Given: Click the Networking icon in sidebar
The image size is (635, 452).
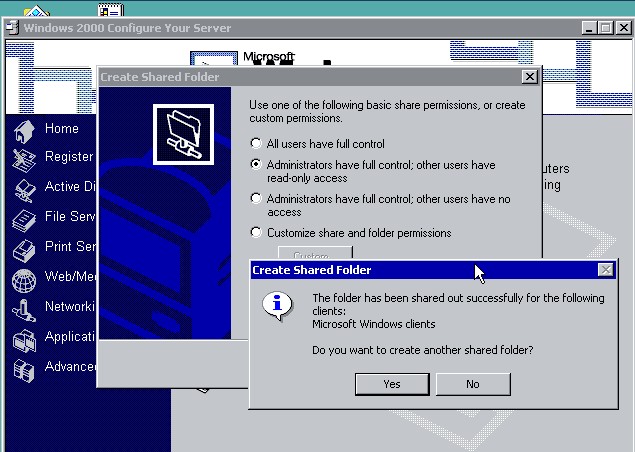Looking at the screenshot, I should coord(24,310).
